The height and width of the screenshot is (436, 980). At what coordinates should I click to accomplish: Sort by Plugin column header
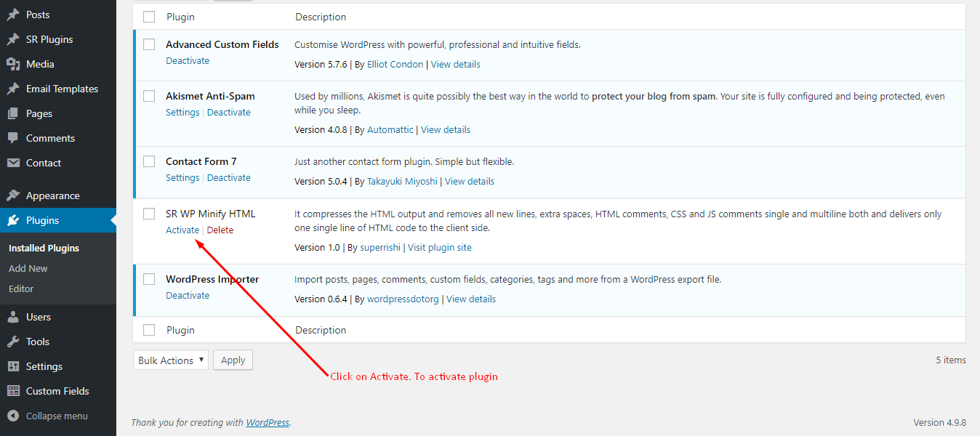pos(180,17)
